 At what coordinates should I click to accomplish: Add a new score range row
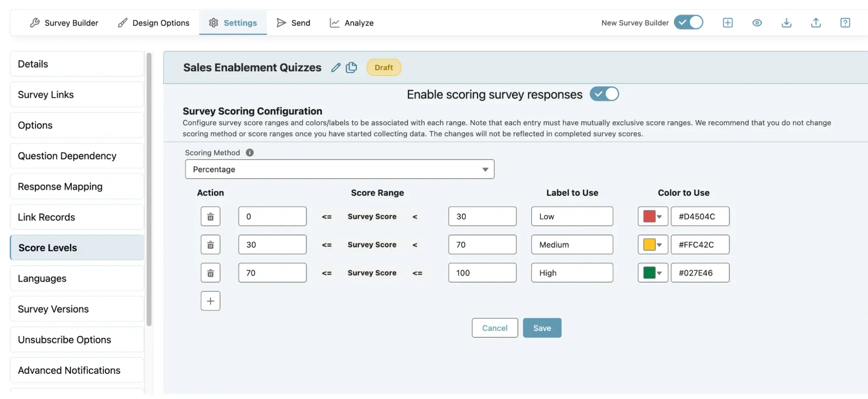(x=211, y=301)
